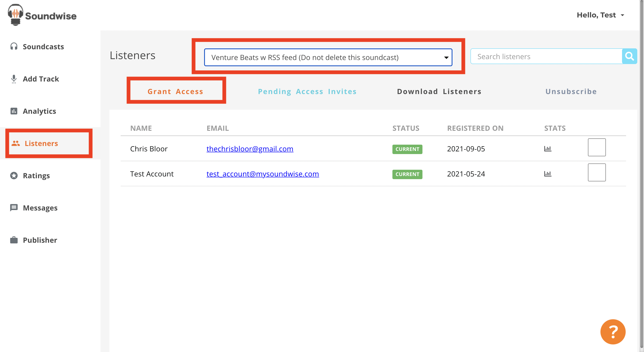The image size is (644, 352).
Task: Click CURRENT badge in Chris Bloor row
Action: tap(407, 149)
